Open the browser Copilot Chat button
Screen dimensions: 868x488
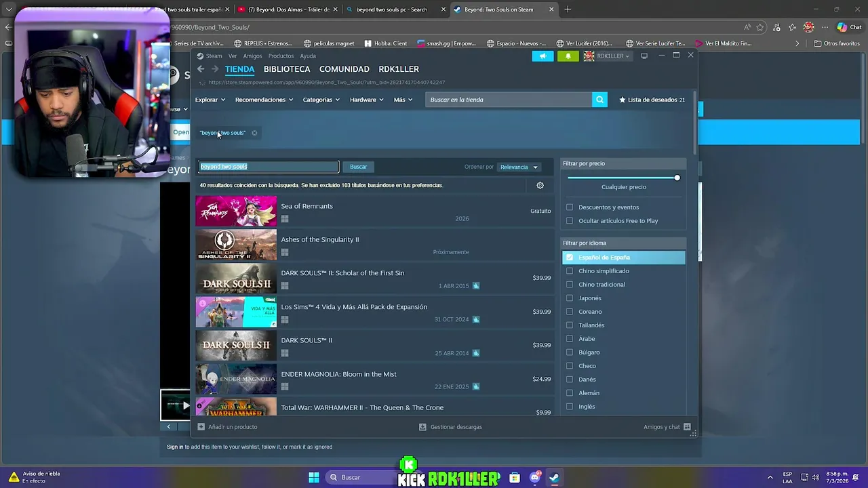pos(850,27)
